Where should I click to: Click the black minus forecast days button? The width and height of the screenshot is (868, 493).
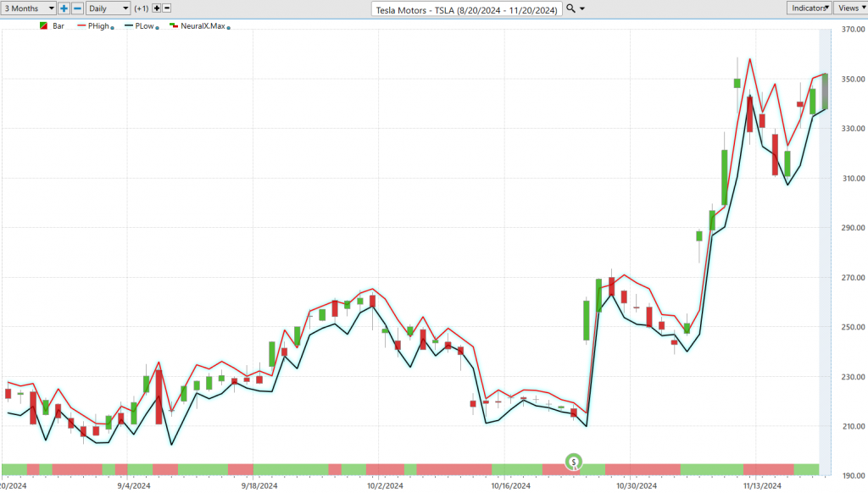point(167,8)
